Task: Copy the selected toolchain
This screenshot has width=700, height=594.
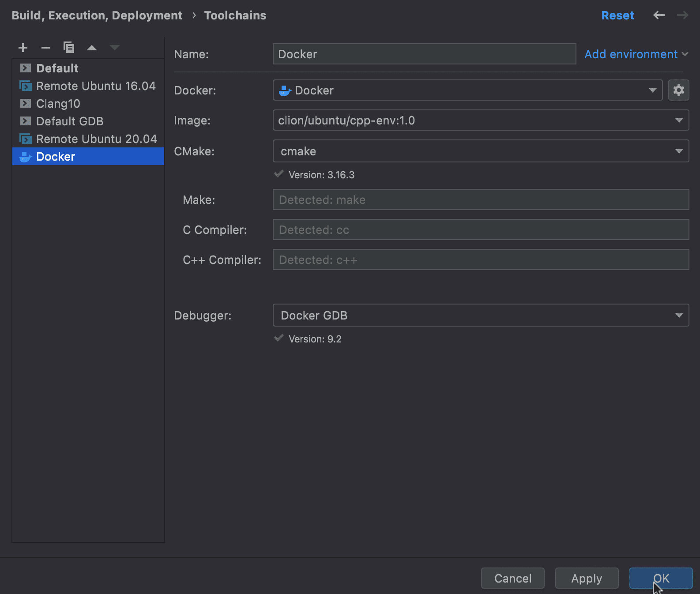Action: (x=69, y=48)
